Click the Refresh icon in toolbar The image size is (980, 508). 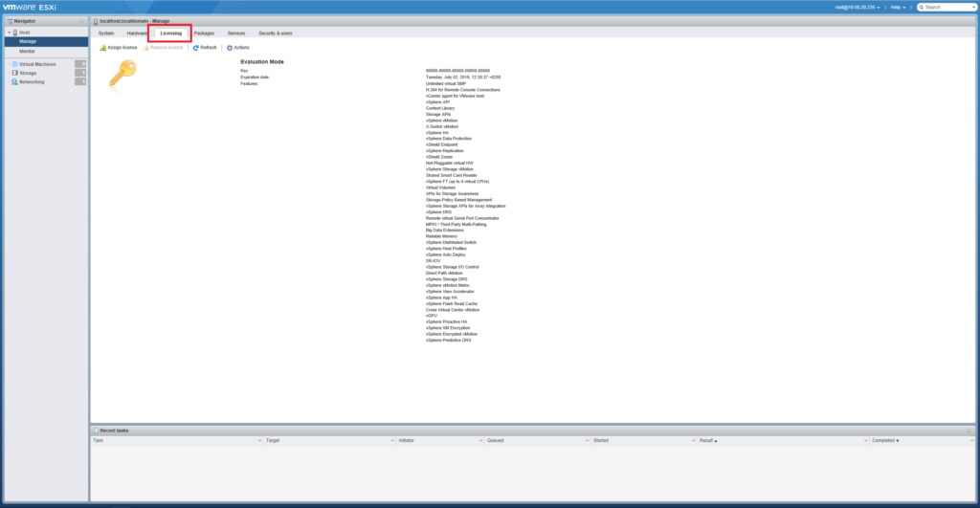(196, 47)
